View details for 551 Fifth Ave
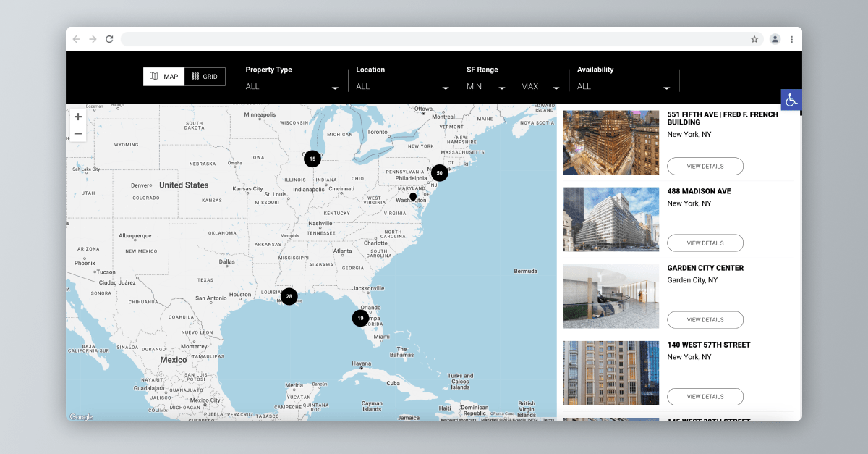868x454 pixels. [705, 166]
